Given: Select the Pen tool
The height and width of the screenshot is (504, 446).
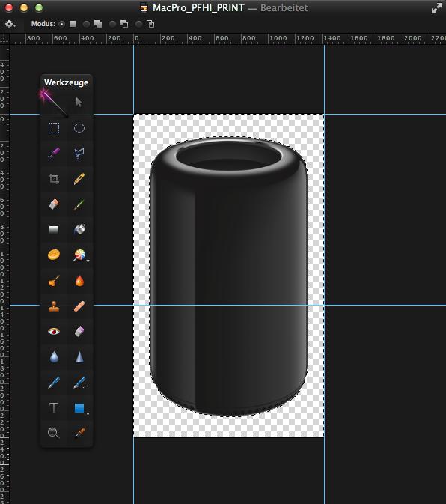Looking at the screenshot, I should 54,383.
